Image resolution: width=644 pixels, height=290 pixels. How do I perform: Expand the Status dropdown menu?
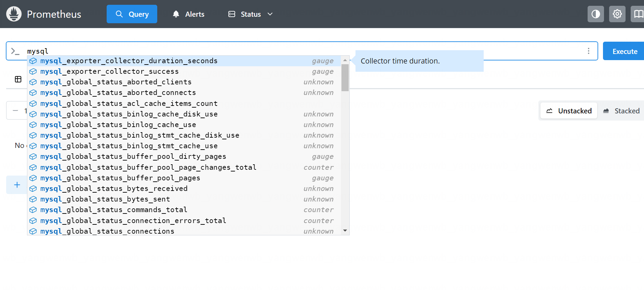251,14
